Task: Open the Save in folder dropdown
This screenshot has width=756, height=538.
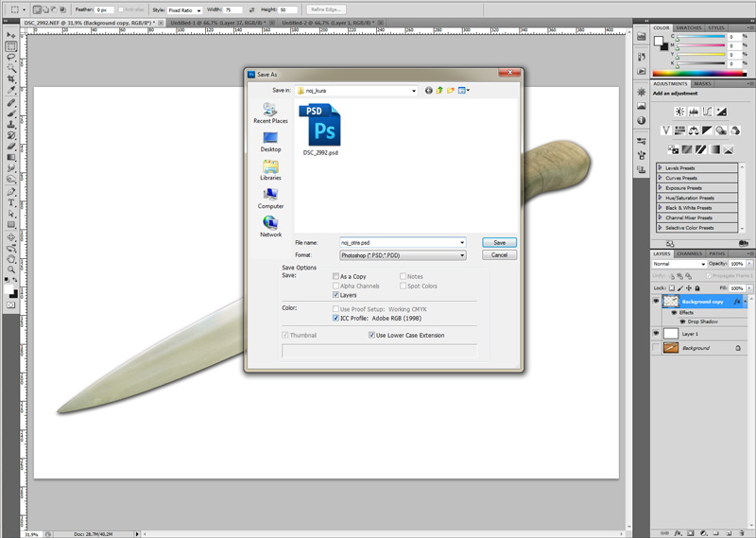Action: pyautogui.click(x=414, y=90)
